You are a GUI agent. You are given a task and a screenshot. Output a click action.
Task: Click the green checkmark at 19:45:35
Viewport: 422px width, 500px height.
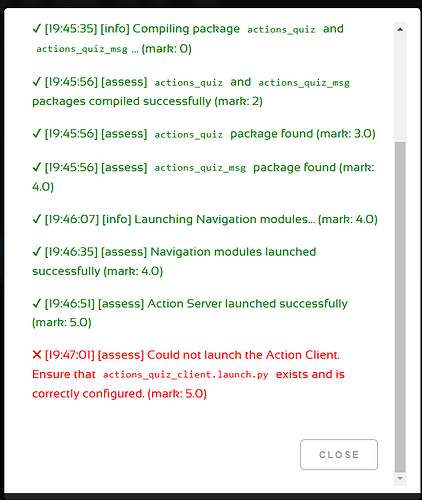coord(37,29)
